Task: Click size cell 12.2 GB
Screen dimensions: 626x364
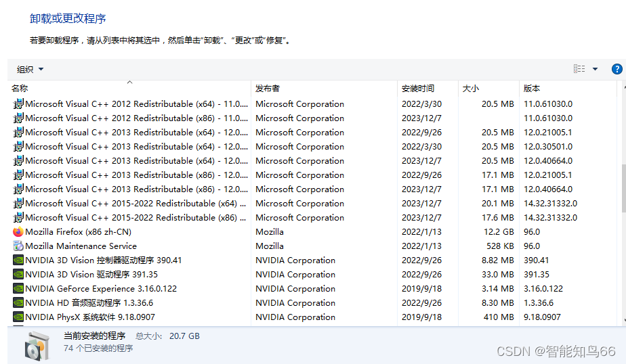Action: click(499, 232)
